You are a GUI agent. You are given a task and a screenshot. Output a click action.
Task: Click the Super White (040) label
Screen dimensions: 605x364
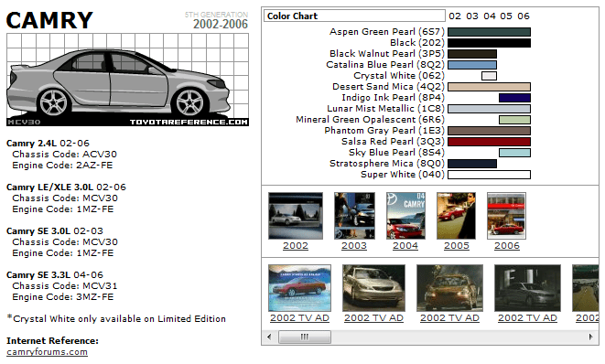[403, 175]
